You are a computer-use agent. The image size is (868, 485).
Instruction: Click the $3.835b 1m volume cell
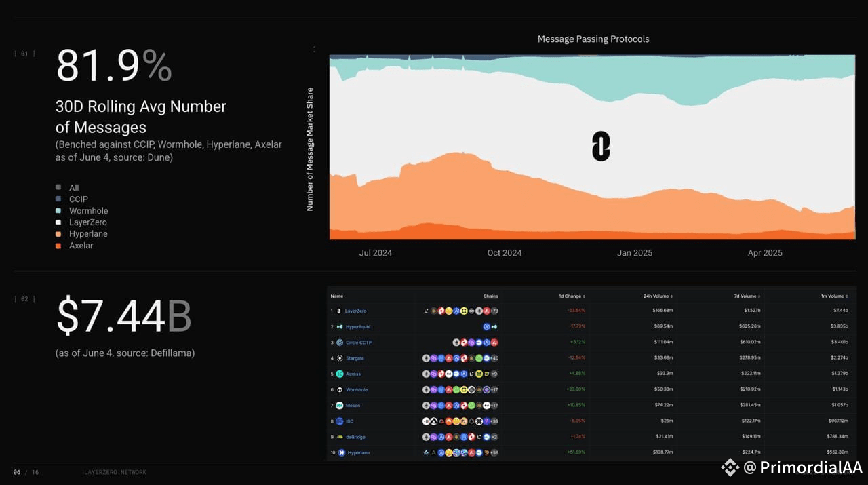[x=838, y=326]
